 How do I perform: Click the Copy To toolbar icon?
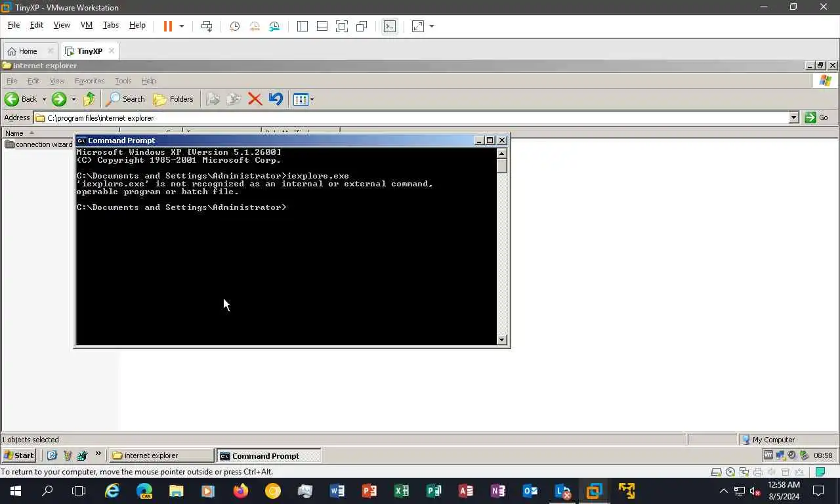[234, 99]
